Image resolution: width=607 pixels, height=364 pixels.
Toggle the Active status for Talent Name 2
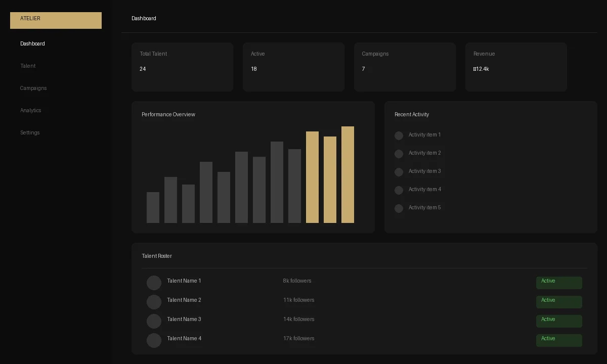tap(559, 302)
